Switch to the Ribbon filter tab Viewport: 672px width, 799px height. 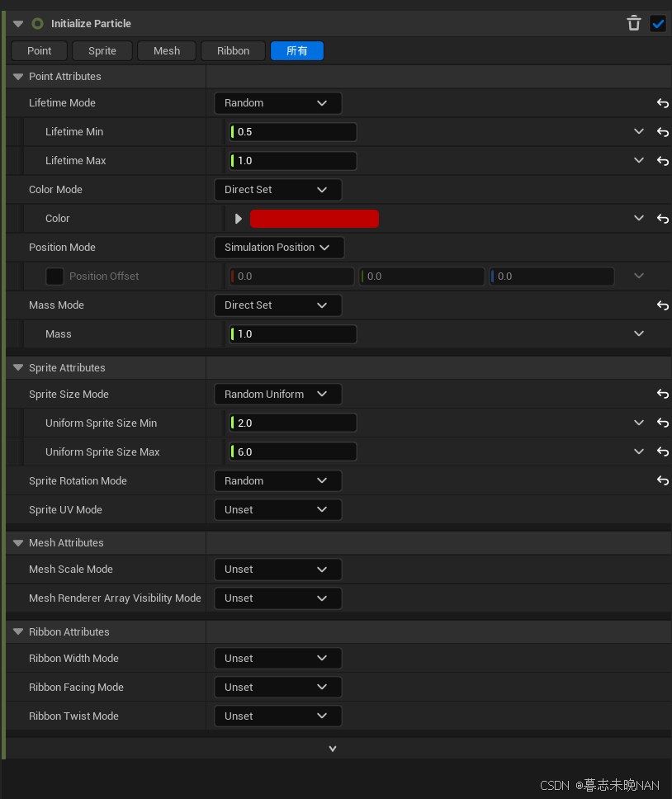tap(233, 51)
